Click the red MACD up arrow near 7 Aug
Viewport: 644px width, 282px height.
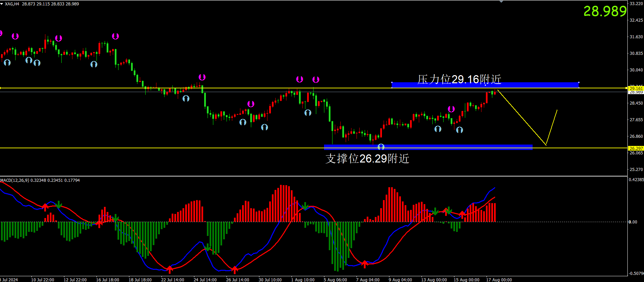coord(365,264)
